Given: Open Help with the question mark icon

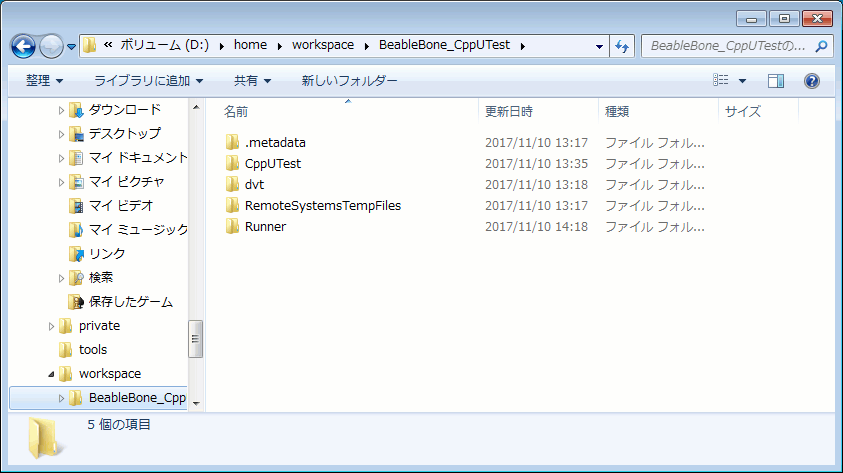Looking at the screenshot, I should pyautogui.click(x=812, y=81).
